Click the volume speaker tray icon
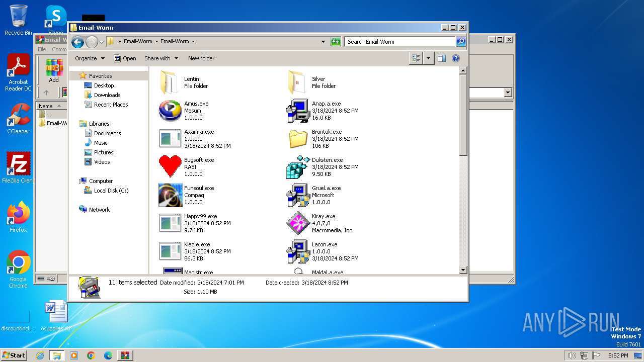The height and width of the screenshot is (362, 644). click(572, 355)
